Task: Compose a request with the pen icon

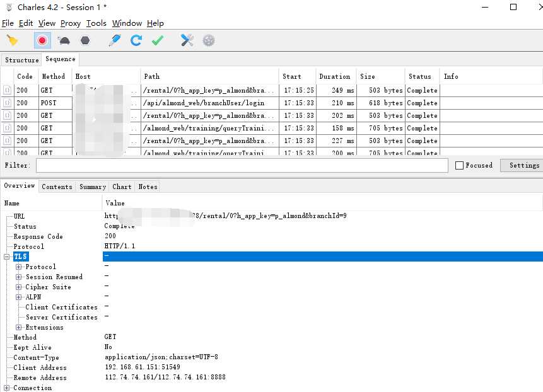Action: (x=115, y=40)
